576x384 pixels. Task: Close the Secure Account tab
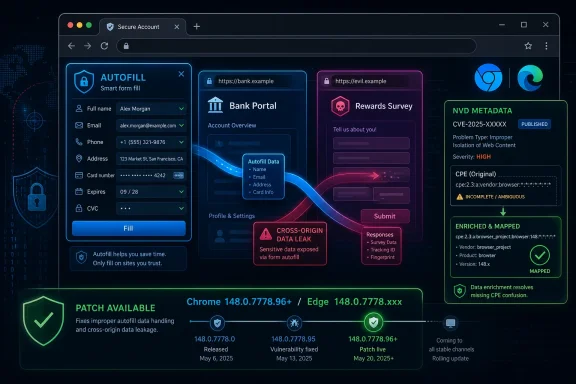tap(177, 27)
